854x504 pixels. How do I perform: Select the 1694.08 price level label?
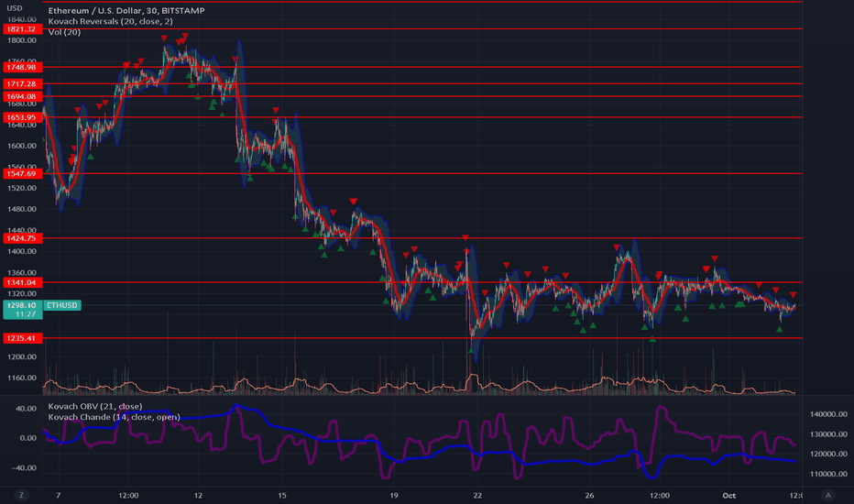click(x=22, y=96)
